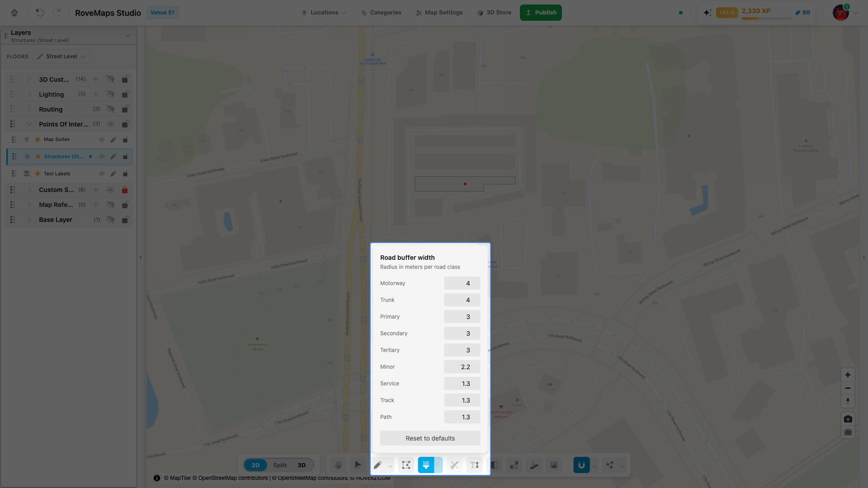Select the scissors cut tool
Image resolution: width=868 pixels, height=488 pixels.
454,465
